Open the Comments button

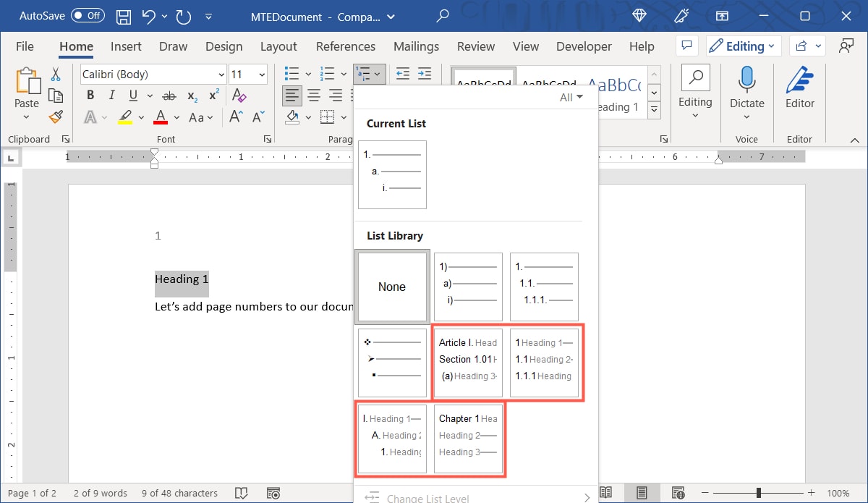point(686,46)
